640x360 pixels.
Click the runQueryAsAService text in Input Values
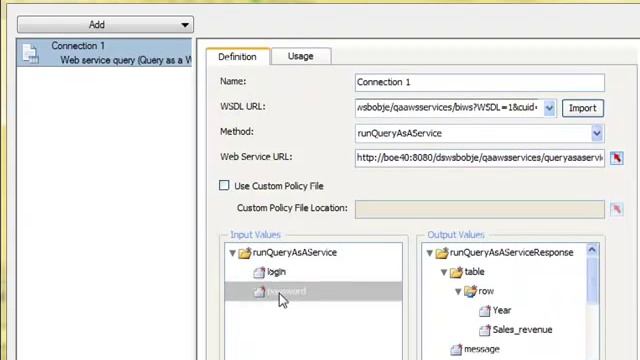(295, 253)
